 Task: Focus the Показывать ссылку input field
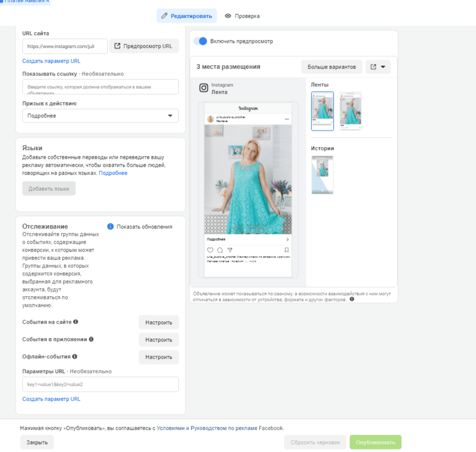pyautogui.click(x=100, y=87)
